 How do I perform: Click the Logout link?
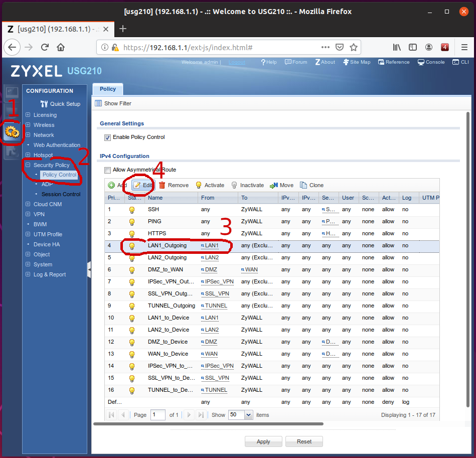tap(237, 62)
